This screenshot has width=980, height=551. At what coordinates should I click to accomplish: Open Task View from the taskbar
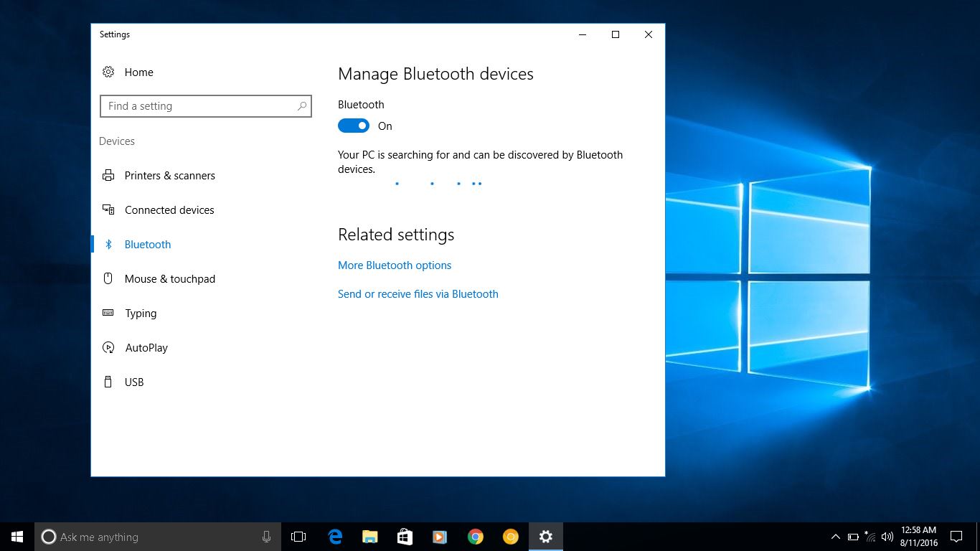click(x=298, y=537)
